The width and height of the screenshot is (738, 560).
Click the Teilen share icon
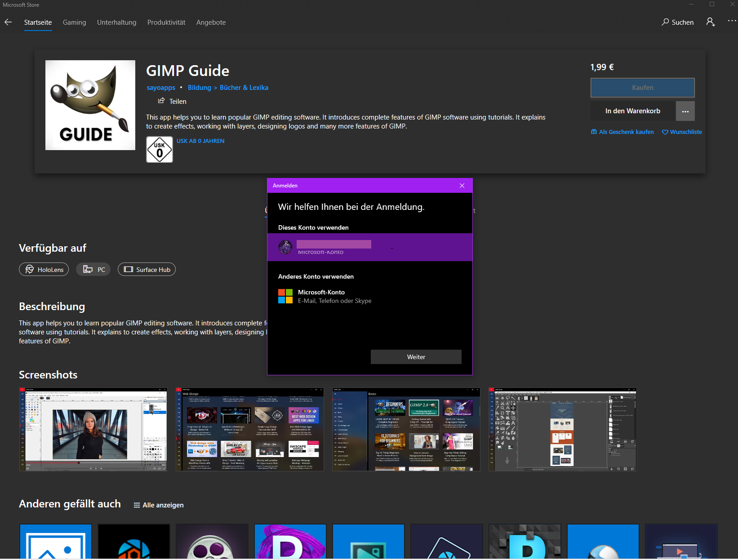point(161,101)
